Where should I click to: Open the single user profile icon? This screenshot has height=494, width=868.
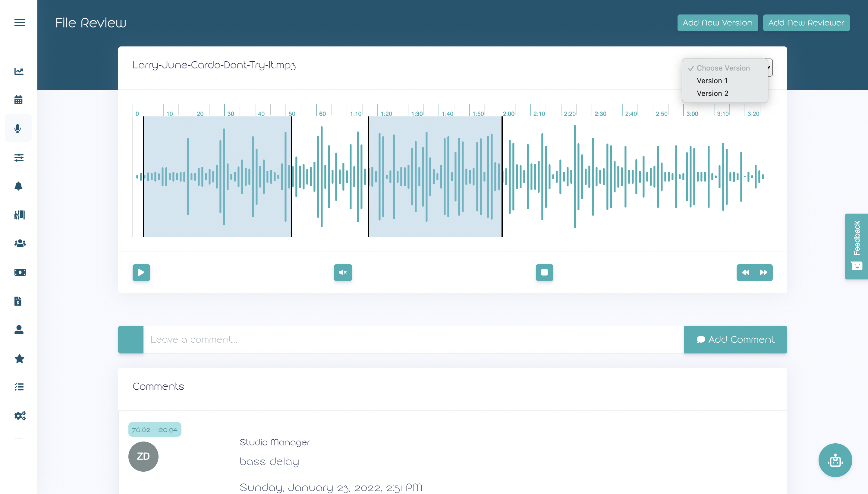click(19, 329)
